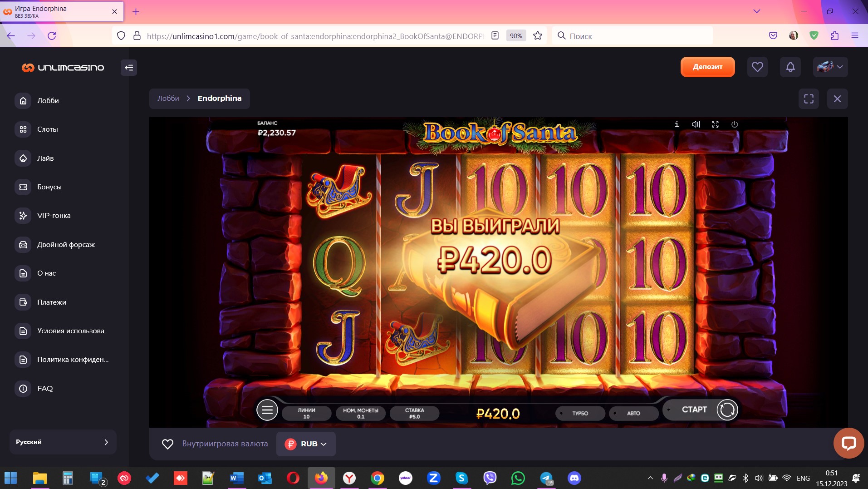Adjust the Ставка bet amount
This screenshot has height=489, width=868.
tap(414, 413)
